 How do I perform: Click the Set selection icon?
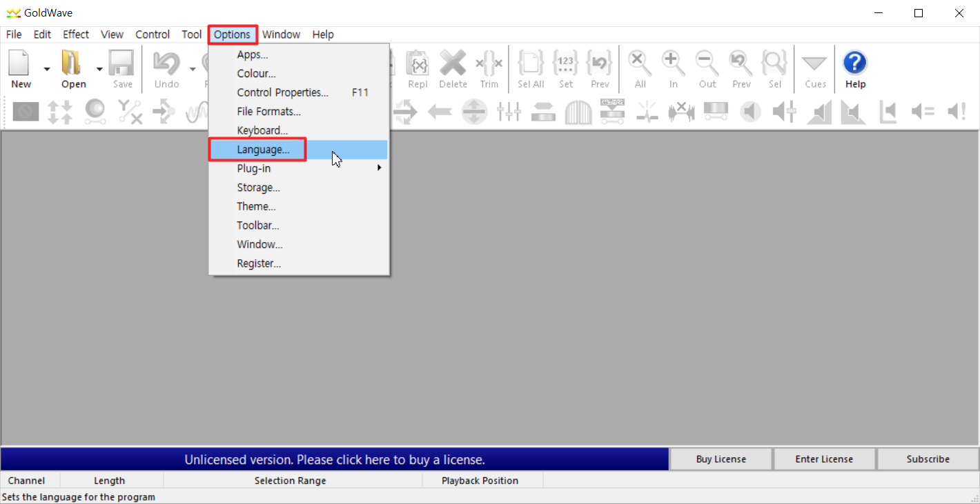click(566, 63)
